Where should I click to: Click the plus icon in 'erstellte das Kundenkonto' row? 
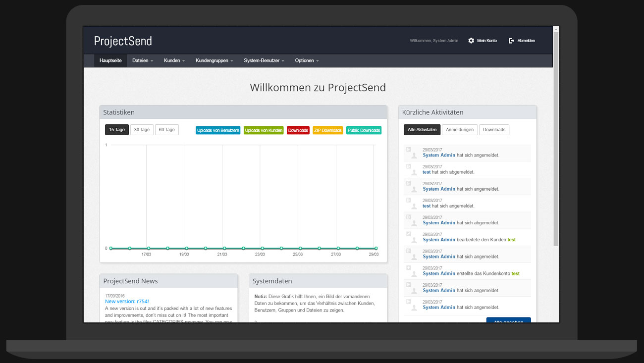[x=409, y=268]
